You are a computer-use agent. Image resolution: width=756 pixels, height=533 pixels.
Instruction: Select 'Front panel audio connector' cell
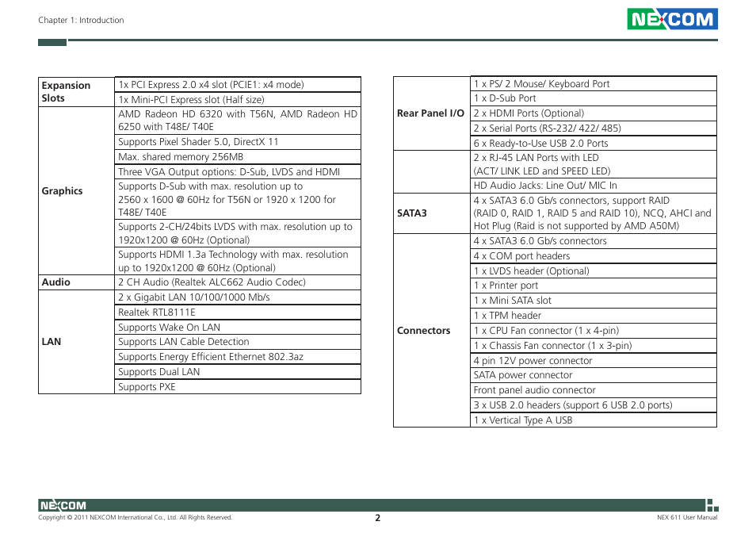click(x=594, y=389)
